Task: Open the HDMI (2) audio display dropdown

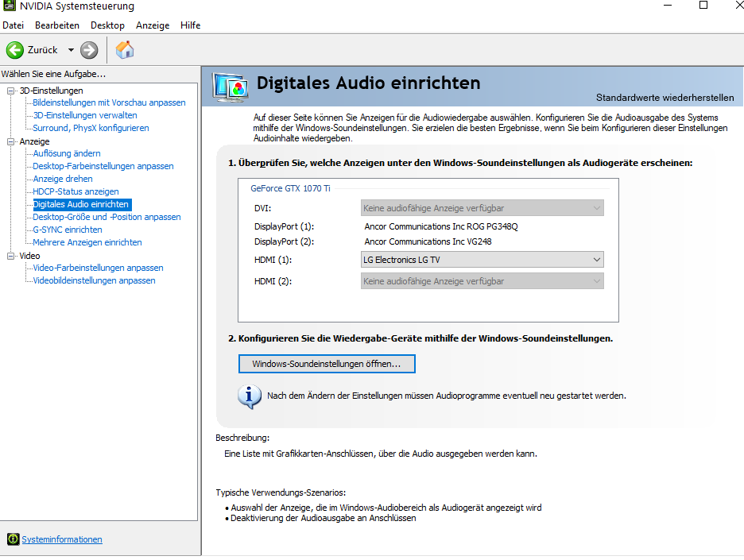Action: [x=482, y=281]
